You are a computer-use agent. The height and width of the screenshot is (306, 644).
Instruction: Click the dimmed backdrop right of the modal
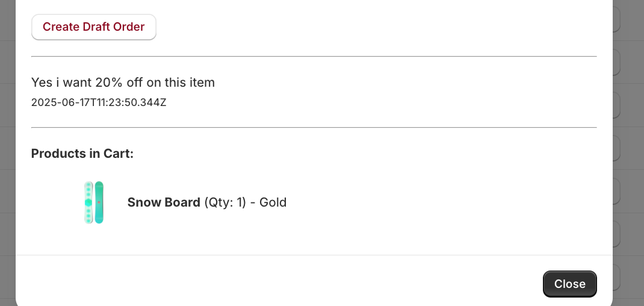pyautogui.click(x=628, y=151)
